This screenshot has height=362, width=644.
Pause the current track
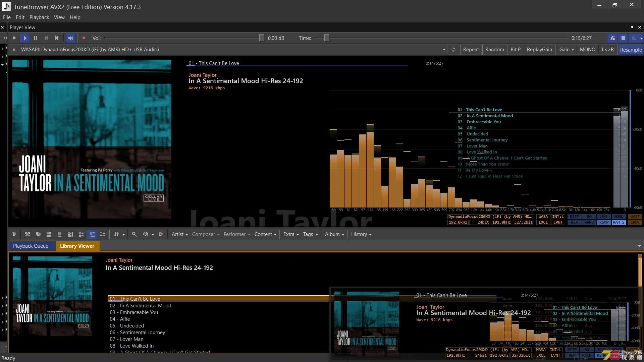tap(36, 38)
